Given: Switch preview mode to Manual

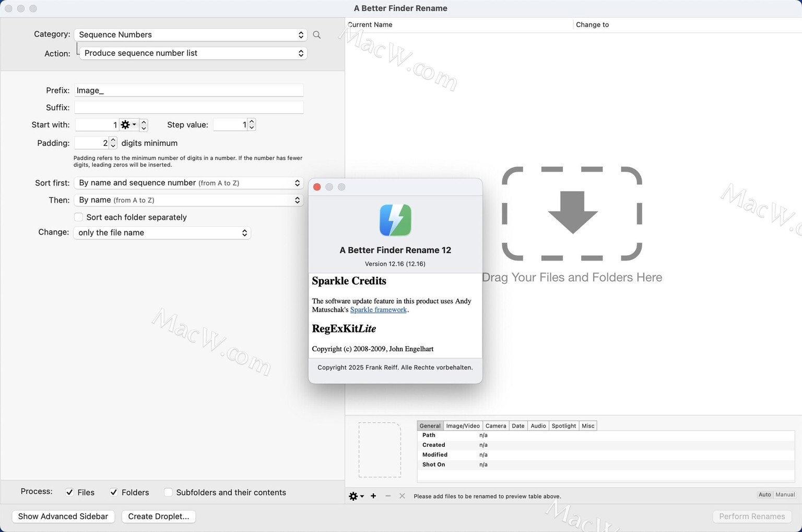Looking at the screenshot, I should point(785,494).
